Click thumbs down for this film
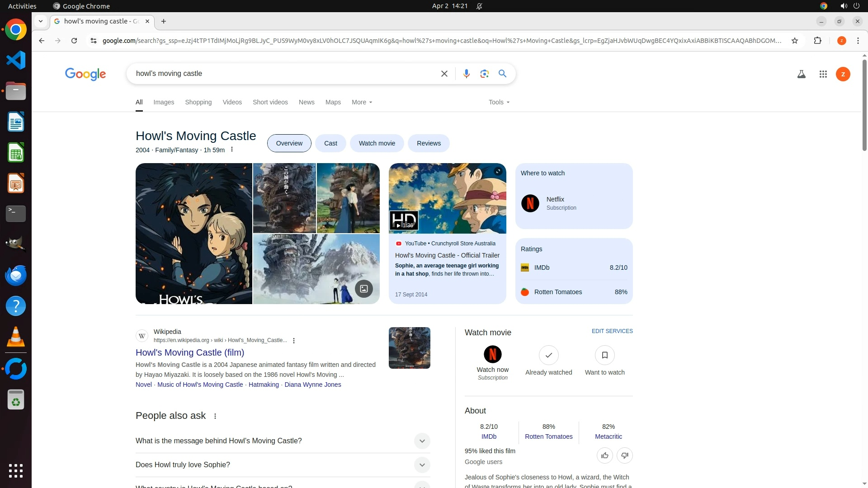Image resolution: width=868 pixels, height=488 pixels. point(624,455)
